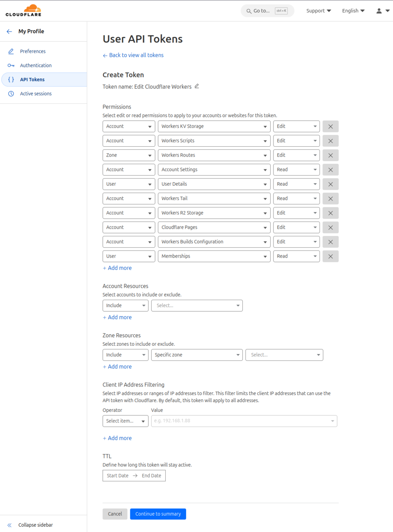Open the zone Select dropdown after Specific zone

click(x=284, y=355)
